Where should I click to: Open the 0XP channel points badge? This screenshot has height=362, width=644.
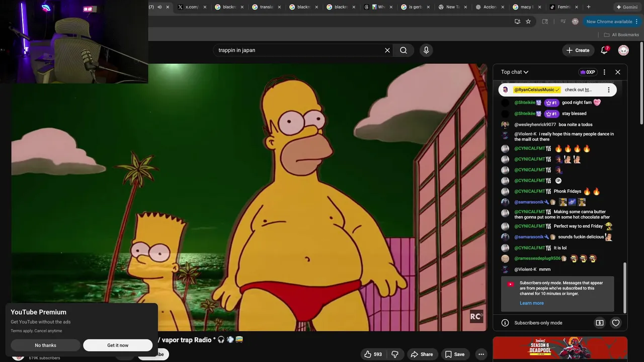coord(587,72)
